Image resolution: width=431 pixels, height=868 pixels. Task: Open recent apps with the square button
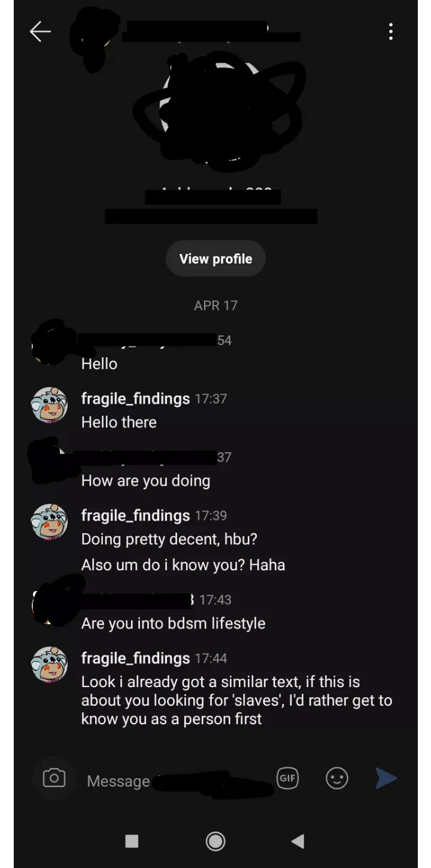(132, 841)
